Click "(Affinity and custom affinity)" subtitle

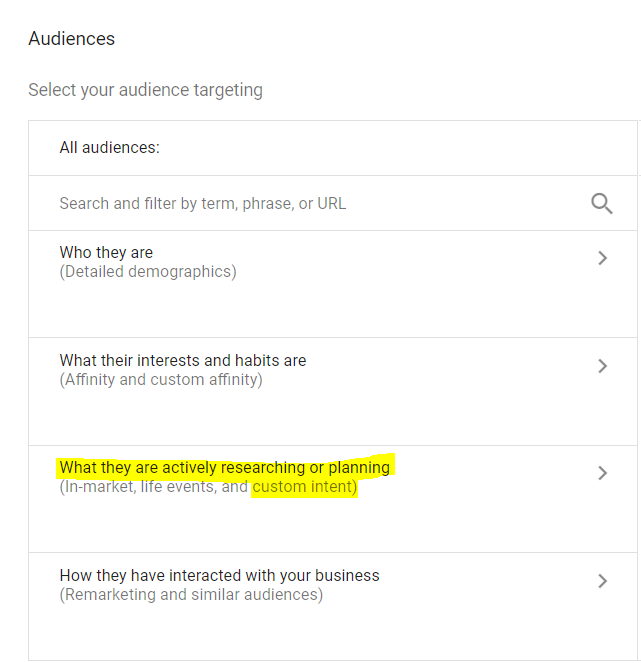161,380
